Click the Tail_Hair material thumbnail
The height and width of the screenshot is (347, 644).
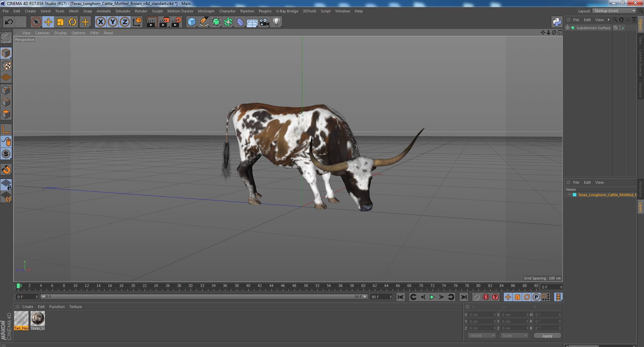click(x=21, y=320)
